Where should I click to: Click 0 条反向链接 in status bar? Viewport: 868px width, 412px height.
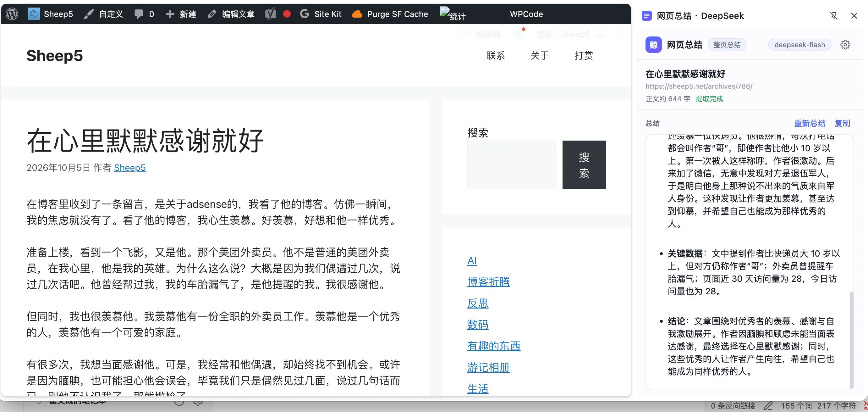(733, 406)
